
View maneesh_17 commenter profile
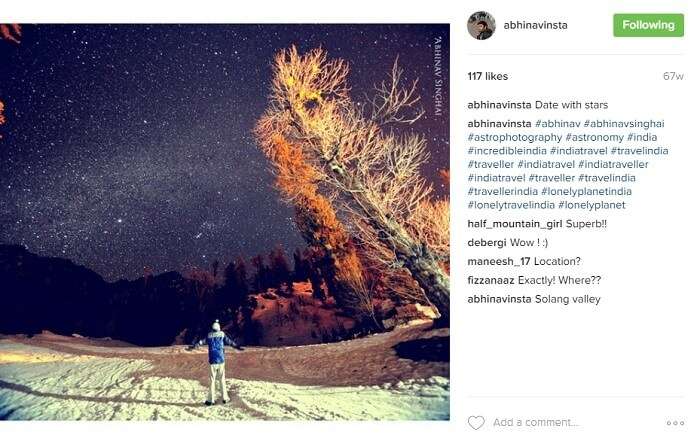click(x=499, y=262)
